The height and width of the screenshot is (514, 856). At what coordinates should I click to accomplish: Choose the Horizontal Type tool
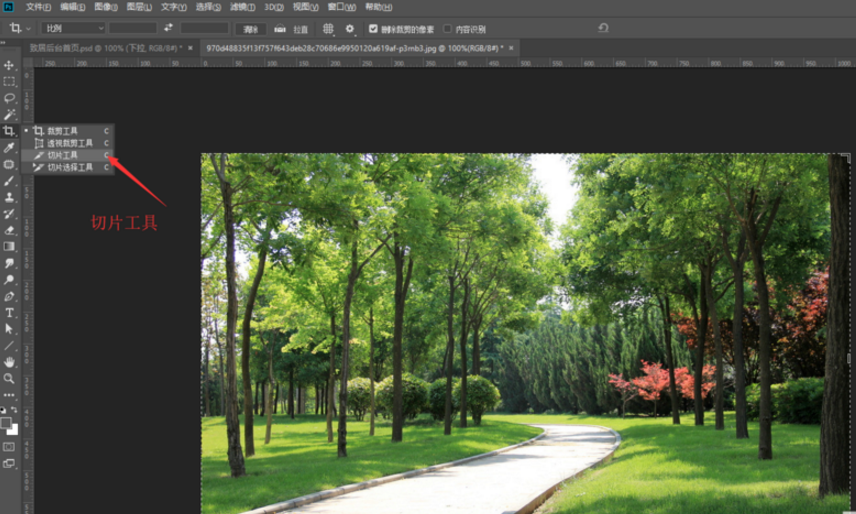(x=9, y=313)
